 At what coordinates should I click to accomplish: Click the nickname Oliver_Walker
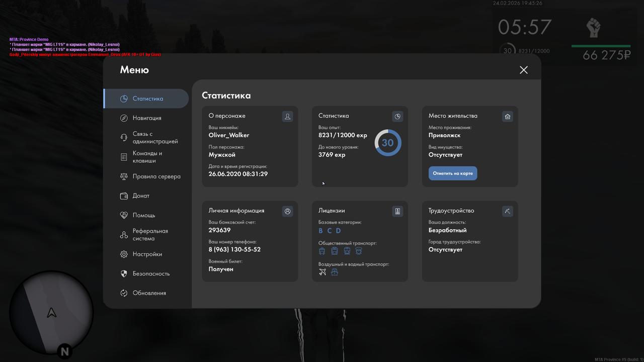click(229, 135)
